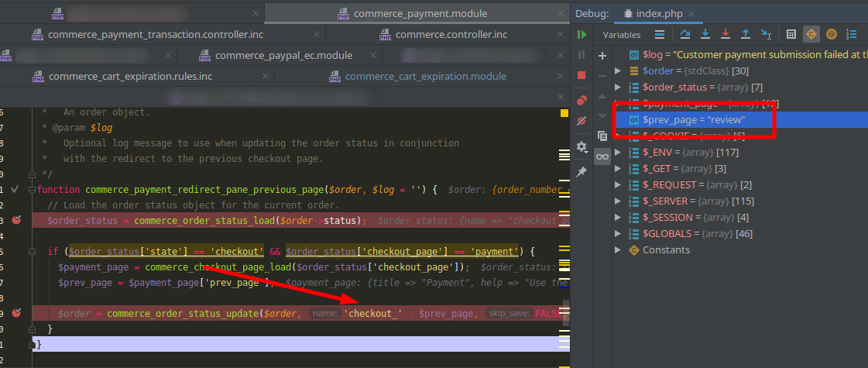Expand the $order stdClass variable
The height and width of the screenshot is (368, 868).
[617, 71]
